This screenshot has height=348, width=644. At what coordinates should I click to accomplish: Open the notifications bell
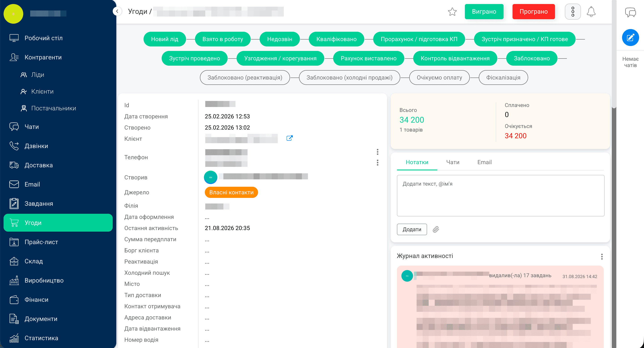pyautogui.click(x=591, y=12)
